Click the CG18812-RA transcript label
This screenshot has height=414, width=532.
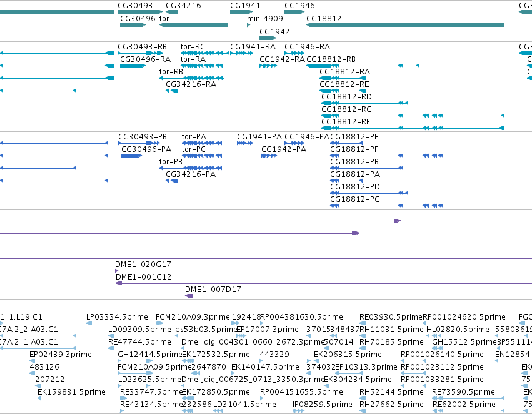(344, 71)
